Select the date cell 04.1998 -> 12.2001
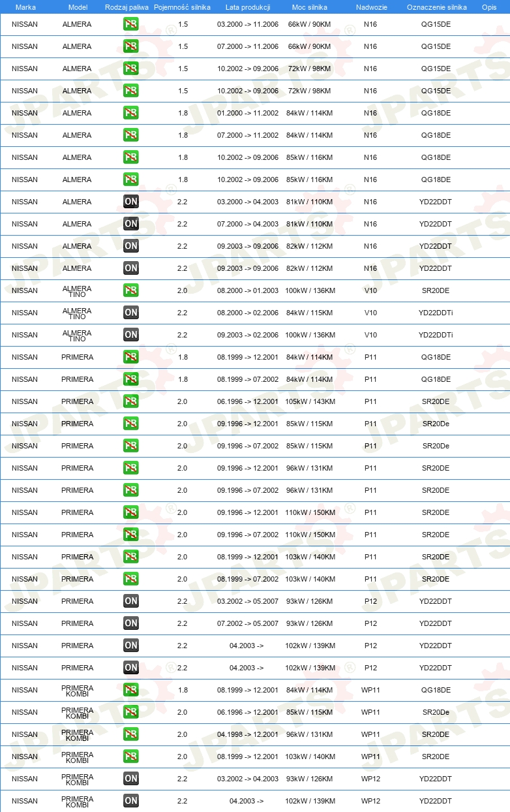Screen dimensions: 510x812 248,734
